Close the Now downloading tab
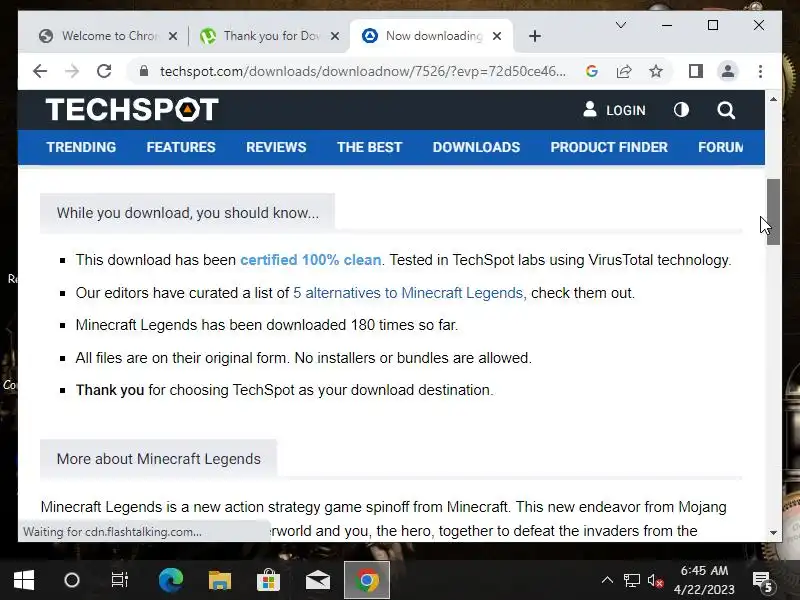 tap(497, 36)
